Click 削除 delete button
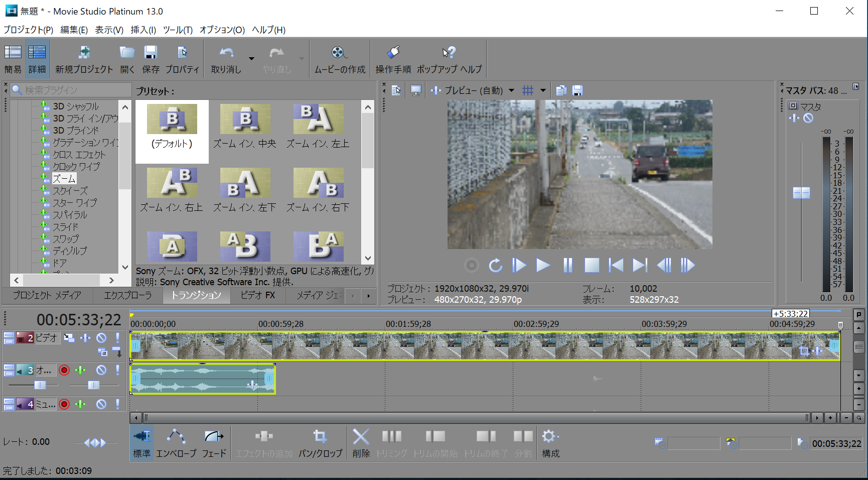 point(361,442)
